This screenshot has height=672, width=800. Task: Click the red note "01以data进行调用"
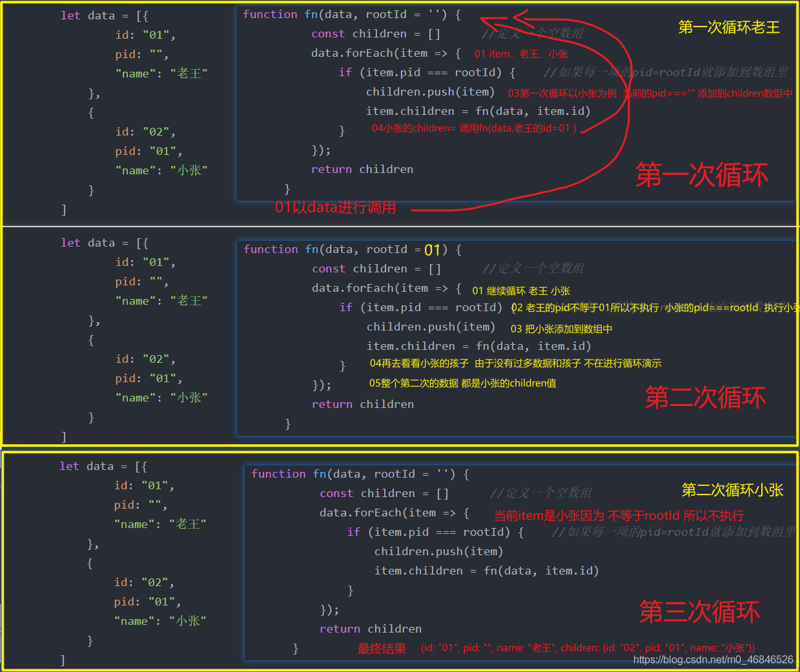pyautogui.click(x=335, y=207)
